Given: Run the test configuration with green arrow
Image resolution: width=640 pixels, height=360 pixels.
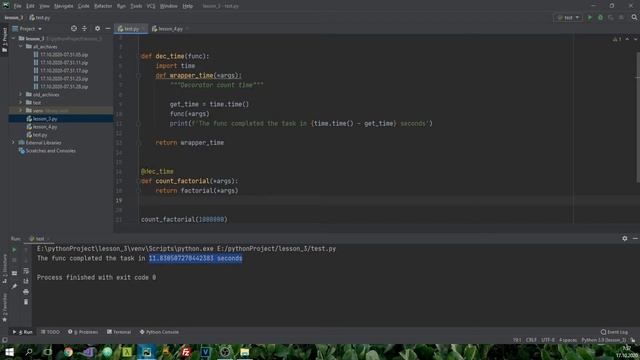Looking at the screenshot, I should pos(590,18).
